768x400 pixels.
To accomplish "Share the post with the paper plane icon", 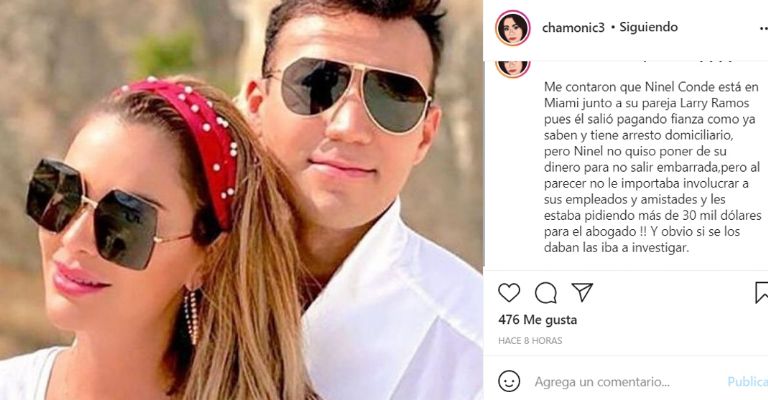I will (x=582, y=292).
